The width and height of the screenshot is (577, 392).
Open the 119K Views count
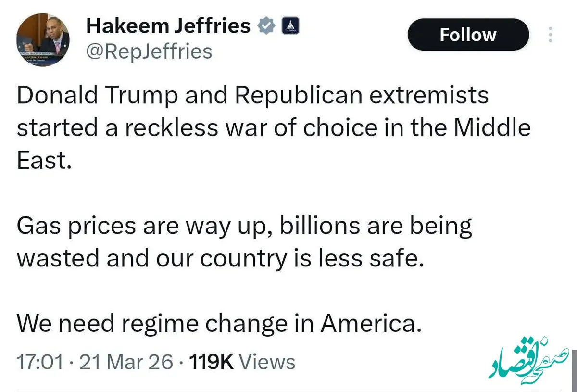242,362
